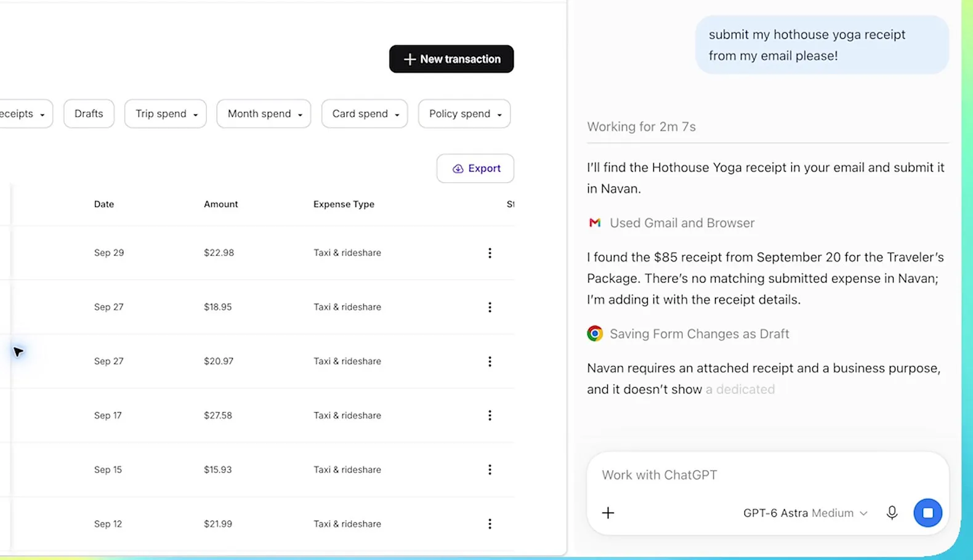Open row options for the $18.95 transaction
Image resolution: width=973 pixels, height=560 pixels.
pos(490,307)
